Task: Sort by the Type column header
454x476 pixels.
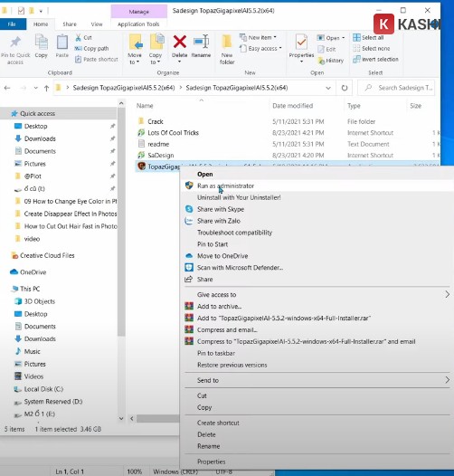Action: (x=354, y=106)
